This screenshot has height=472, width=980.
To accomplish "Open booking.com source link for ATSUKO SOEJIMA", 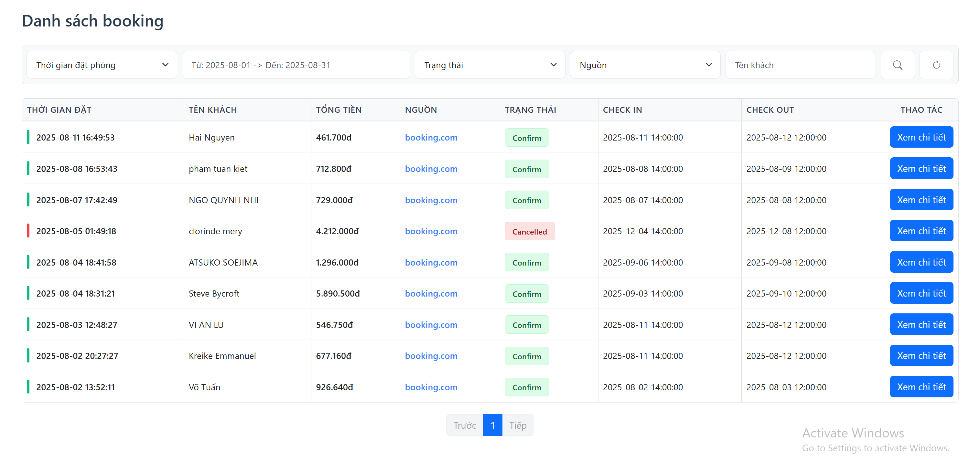I will click(431, 262).
